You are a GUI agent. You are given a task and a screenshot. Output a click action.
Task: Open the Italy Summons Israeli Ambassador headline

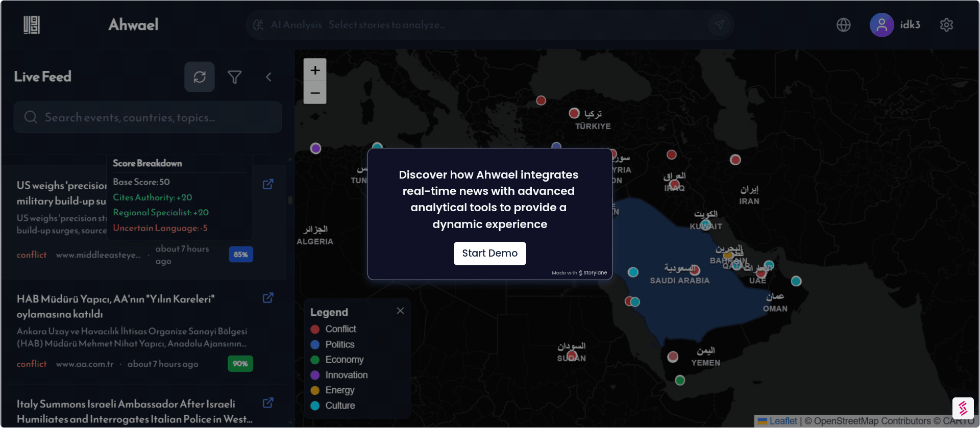tap(135, 411)
